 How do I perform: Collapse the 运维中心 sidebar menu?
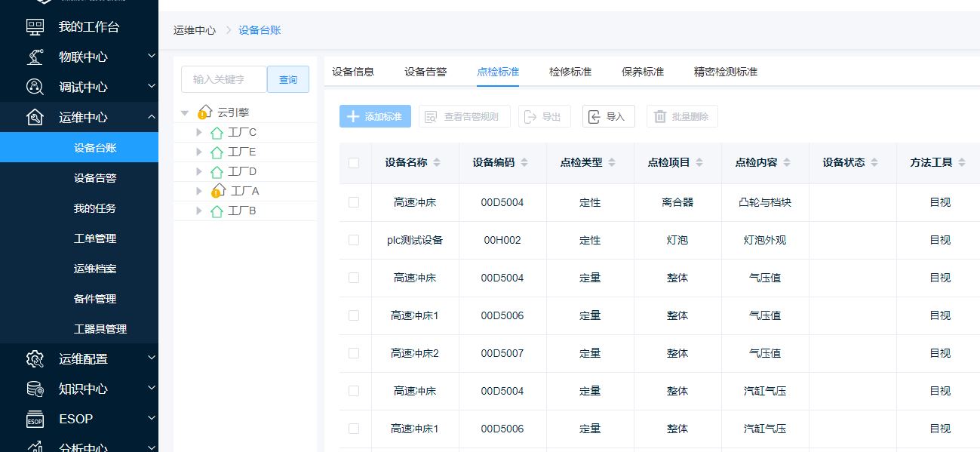tap(152, 117)
